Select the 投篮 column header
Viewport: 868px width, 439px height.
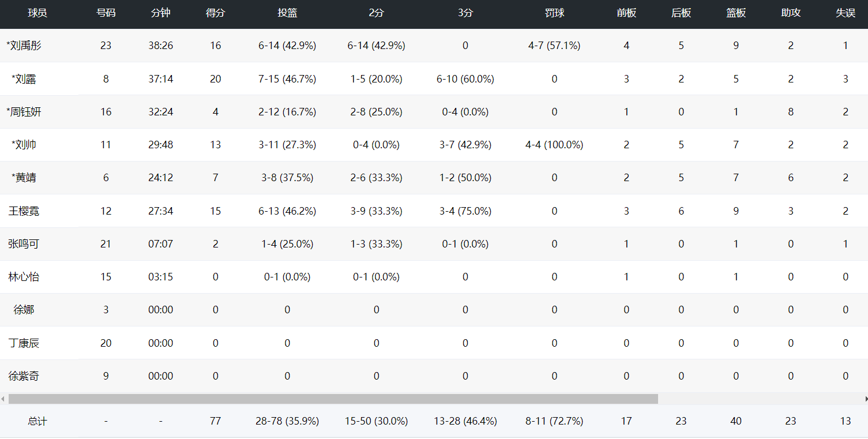tap(287, 13)
